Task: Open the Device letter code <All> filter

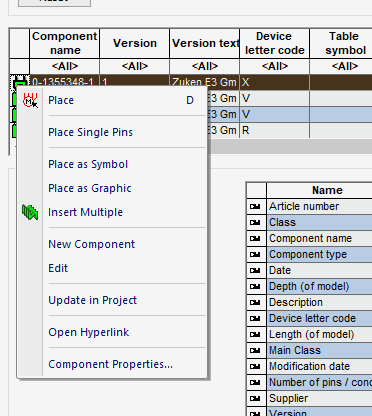Action: pyautogui.click(x=275, y=66)
